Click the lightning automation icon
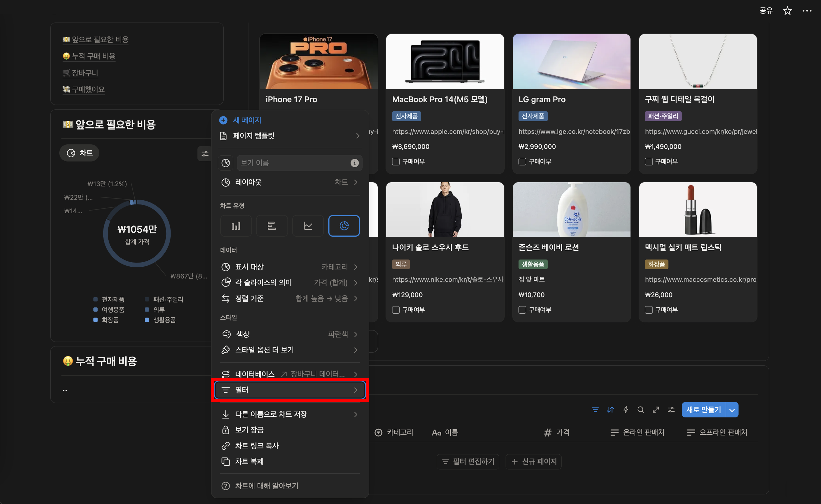Image resolution: width=821 pixels, height=504 pixels. pos(626,410)
